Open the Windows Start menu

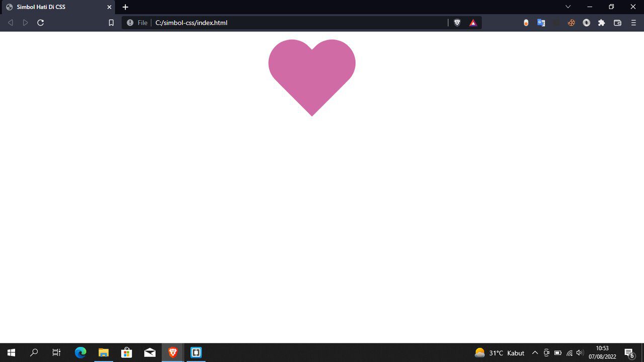tap(11, 352)
